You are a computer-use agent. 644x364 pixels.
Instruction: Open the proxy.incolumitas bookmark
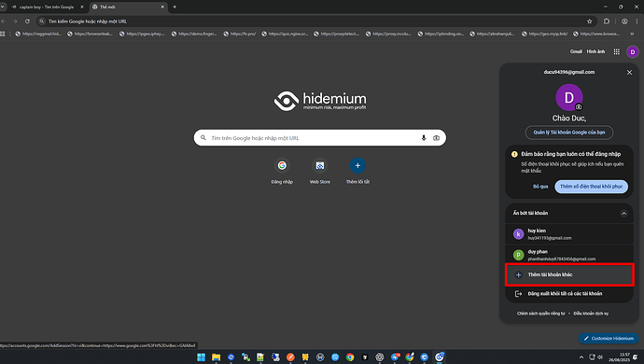(388, 34)
